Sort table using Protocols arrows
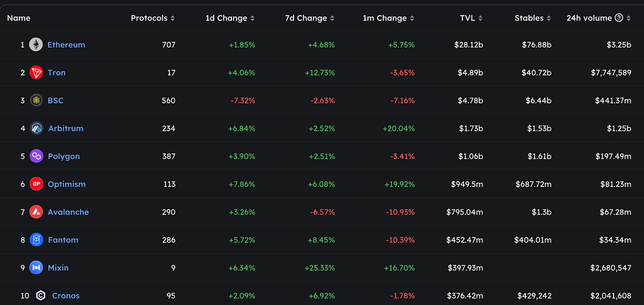The width and height of the screenshot is (644, 305). tap(172, 18)
